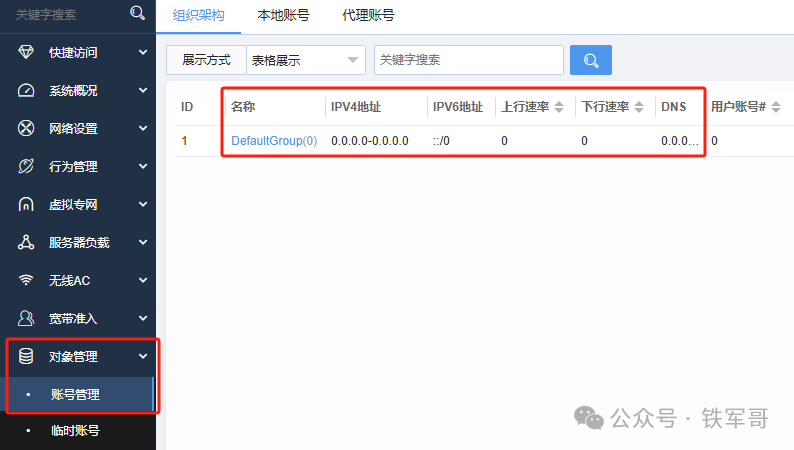Expand the 行为管理 menu chevron
This screenshot has width=794, height=450.
tap(143, 166)
